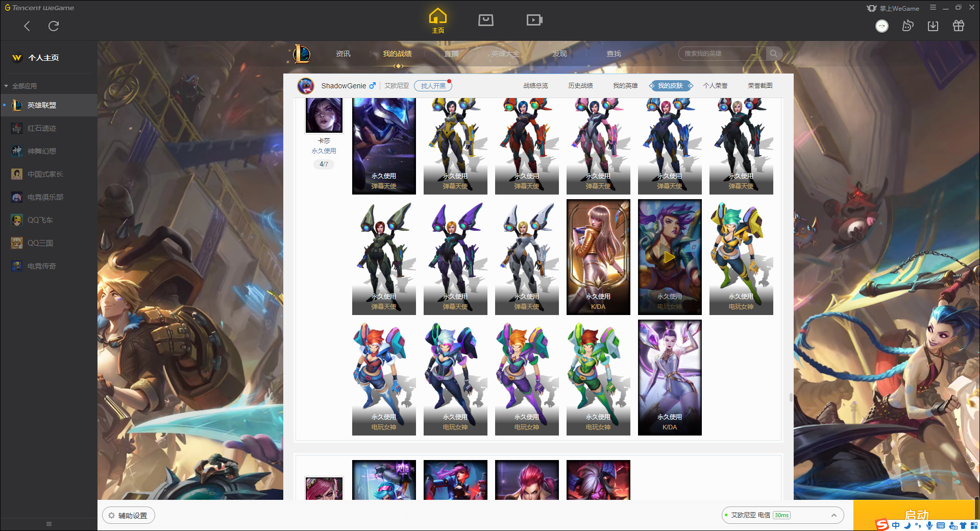Click the ShadowGenie profile avatar
This screenshot has width=980, height=531.
(306, 86)
